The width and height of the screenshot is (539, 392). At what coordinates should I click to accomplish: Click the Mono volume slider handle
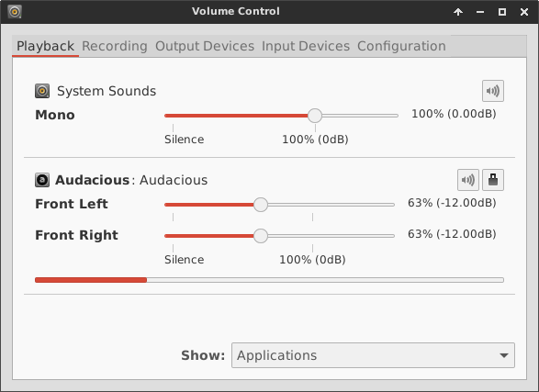click(315, 116)
